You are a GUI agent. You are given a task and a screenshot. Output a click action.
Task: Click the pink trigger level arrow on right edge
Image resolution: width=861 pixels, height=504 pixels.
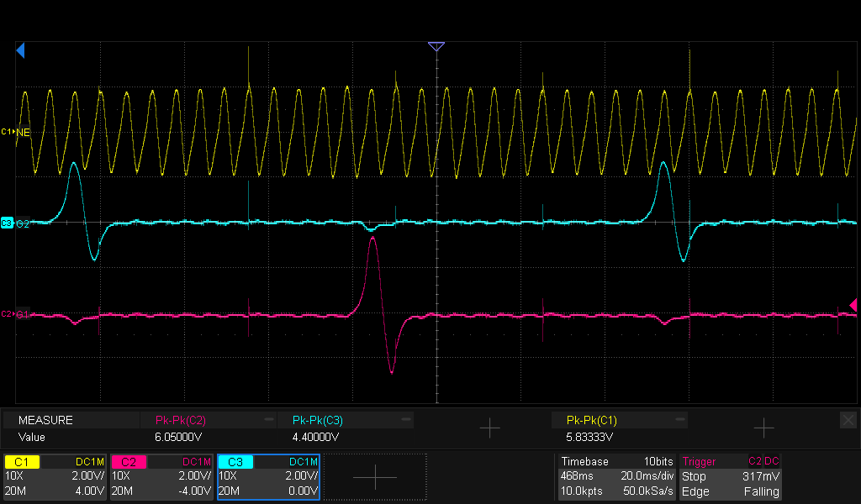[x=853, y=305]
